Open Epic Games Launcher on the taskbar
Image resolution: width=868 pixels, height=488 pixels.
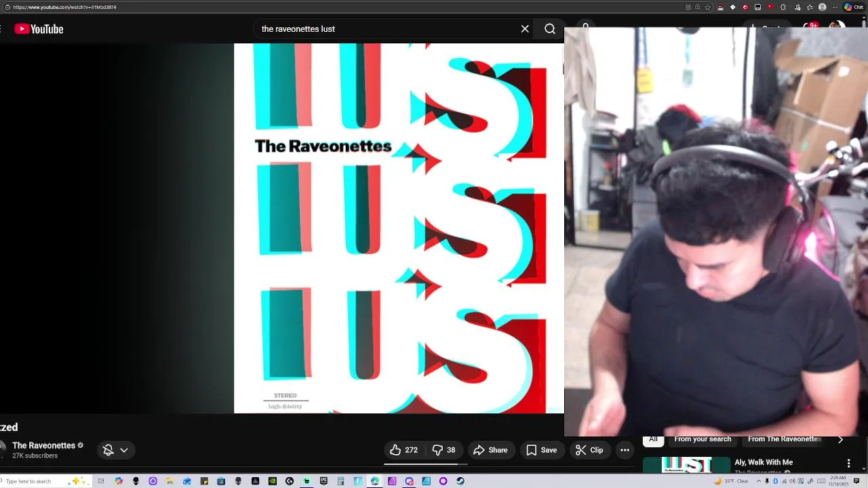click(323, 481)
